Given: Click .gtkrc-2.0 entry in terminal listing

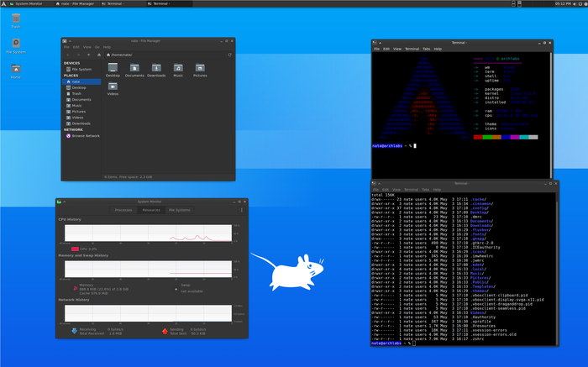Looking at the screenshot, I should pos(481,243).
